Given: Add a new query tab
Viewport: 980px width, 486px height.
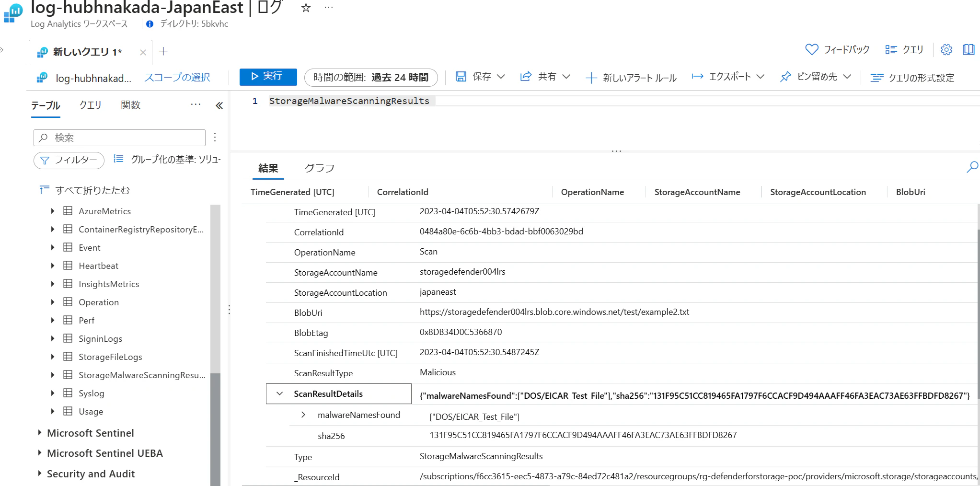Looking at the screenshot, I should pos(163,51).
